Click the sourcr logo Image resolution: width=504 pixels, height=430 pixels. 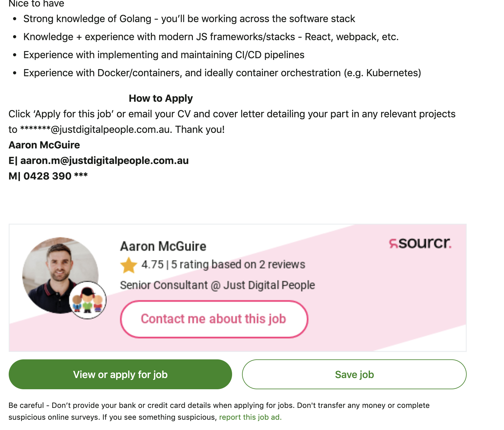click(x=420, y=243)
